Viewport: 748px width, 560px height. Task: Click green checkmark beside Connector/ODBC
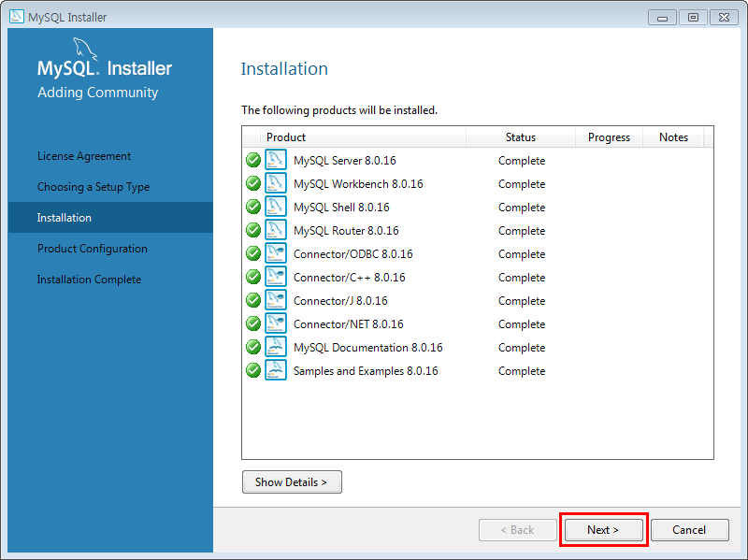coord(253,253)
